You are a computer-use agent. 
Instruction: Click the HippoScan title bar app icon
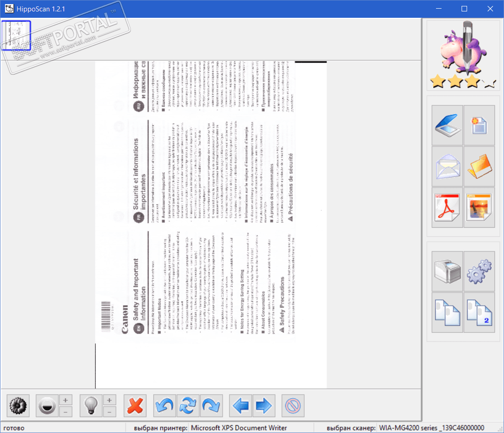[9, 9]
